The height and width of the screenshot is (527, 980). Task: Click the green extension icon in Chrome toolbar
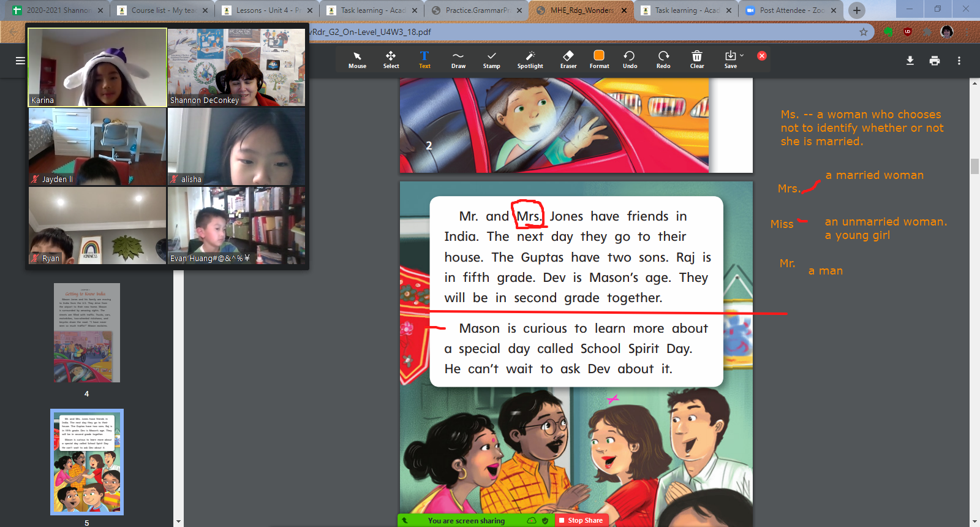point(888,32)
